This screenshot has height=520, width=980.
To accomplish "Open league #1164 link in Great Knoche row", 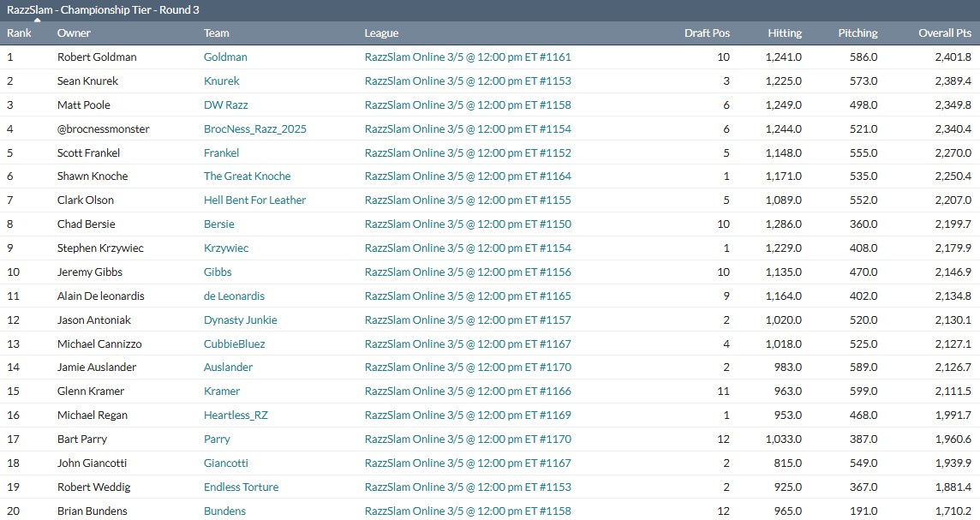I will pos(468,176).
